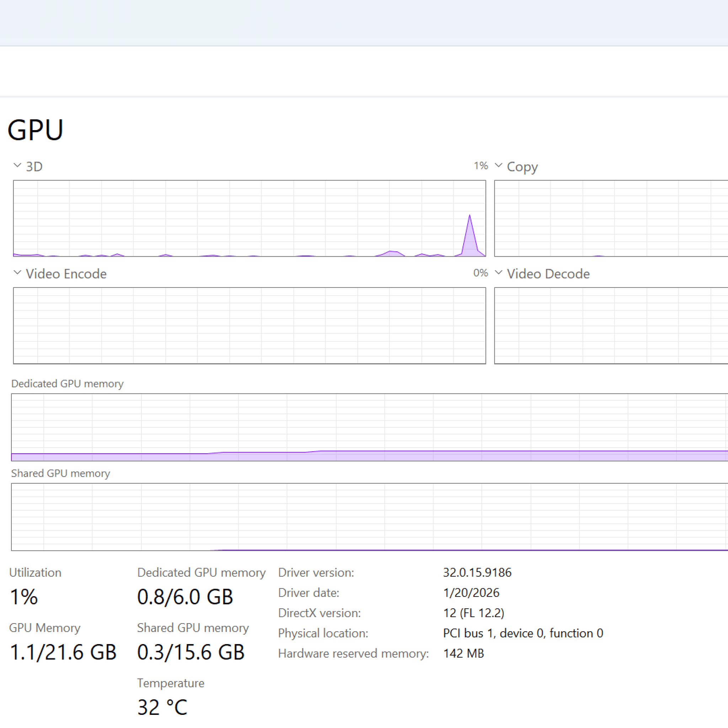Click 'Shared GPU memory' label above the graph
The image size is (728, 728).
point(61,473)
